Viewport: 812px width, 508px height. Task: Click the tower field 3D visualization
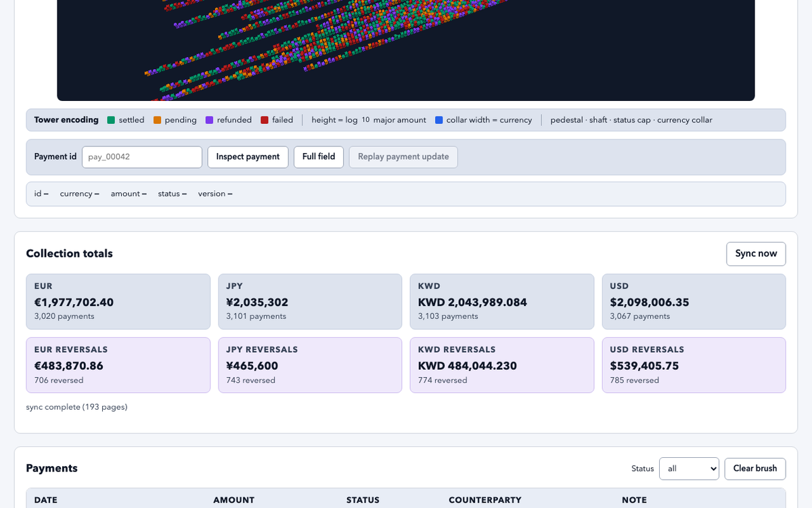406,50
